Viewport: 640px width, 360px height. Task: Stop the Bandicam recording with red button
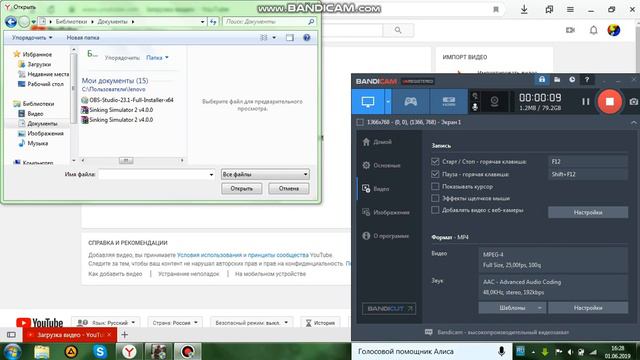610,101
